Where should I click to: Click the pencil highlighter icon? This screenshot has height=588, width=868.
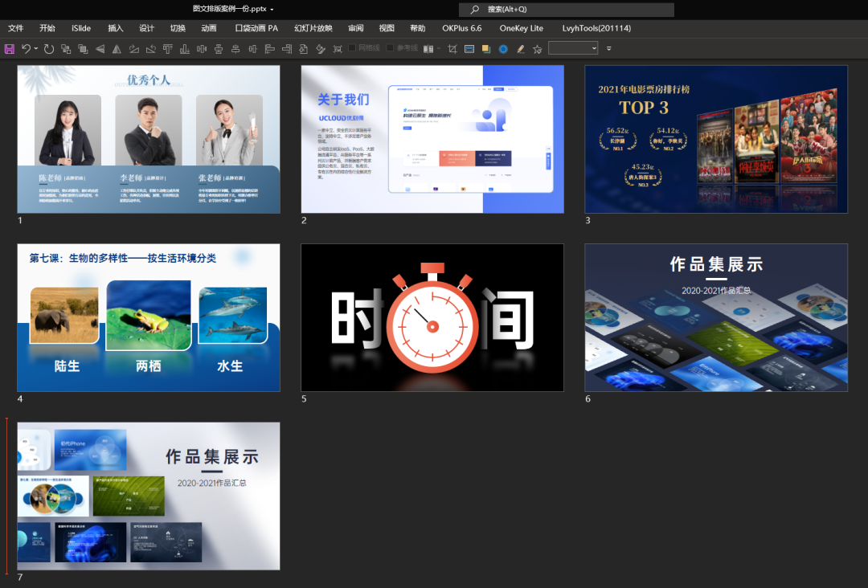coord(520,49)
